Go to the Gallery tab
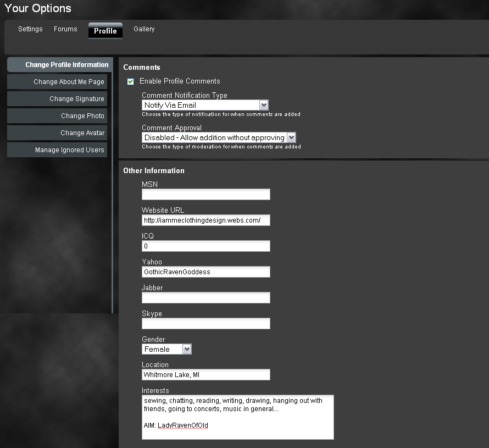Screen dimensions: 489x448 pos(144,29)
